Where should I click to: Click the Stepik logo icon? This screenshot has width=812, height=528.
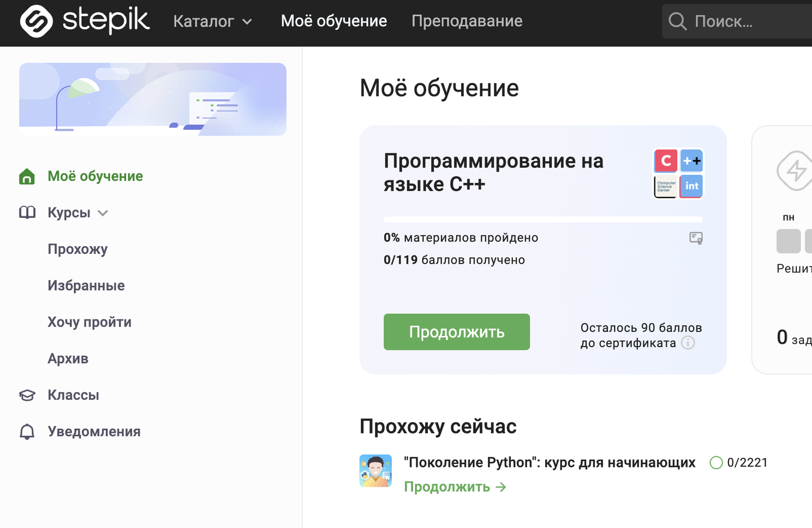click(37, 21)
